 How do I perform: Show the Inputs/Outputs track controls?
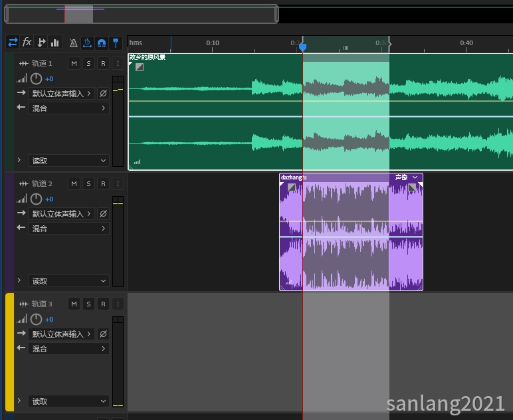tap(13, 43)
